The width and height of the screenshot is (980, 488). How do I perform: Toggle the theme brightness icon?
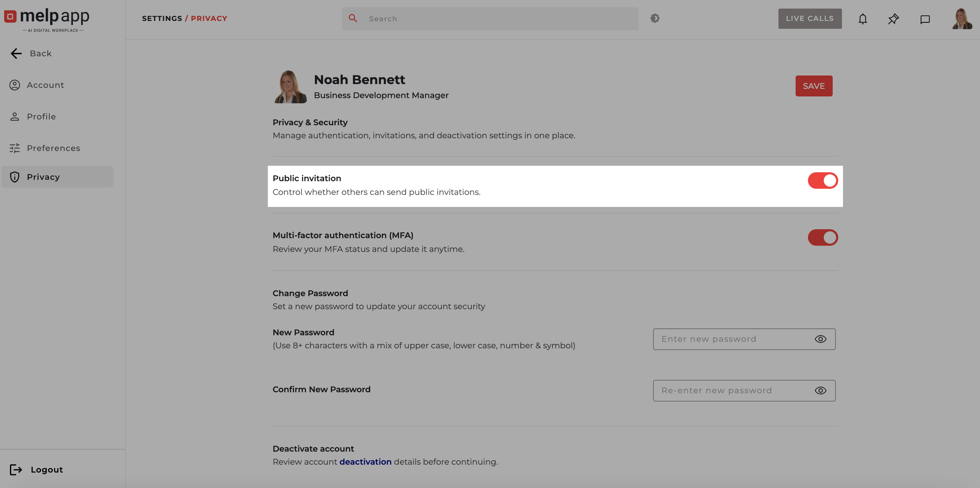coord(655,18)
